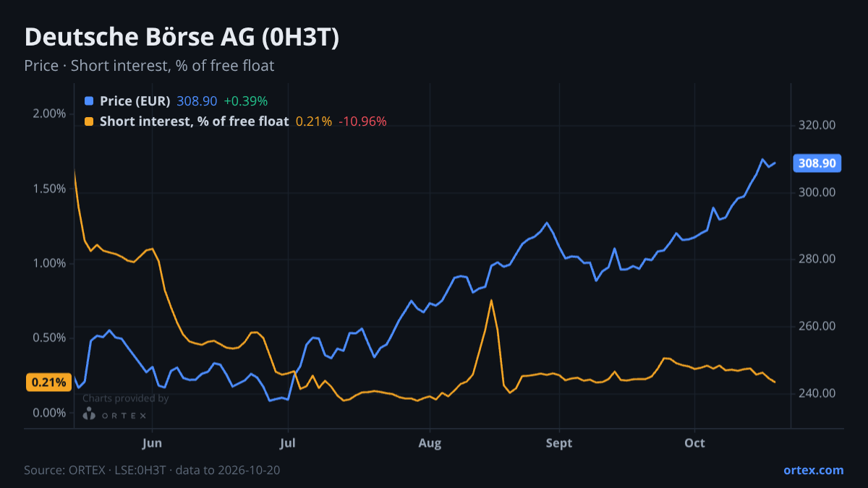Click the 260.00 right axis label
The image size is (868, 488).
point(818,326)
